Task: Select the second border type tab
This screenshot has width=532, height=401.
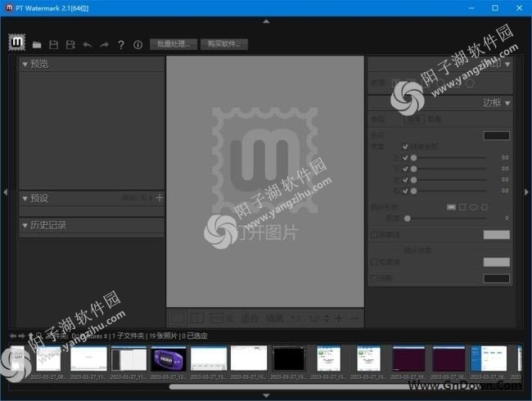Action: (434, 119)
